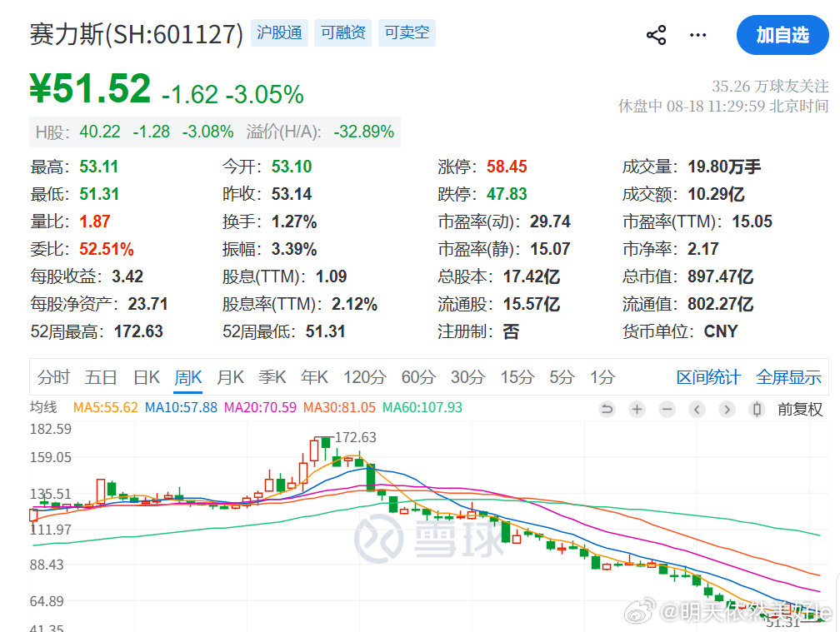This screenshot has height=632, width=840.
Task: Click the current price ¥51.52
Action: coord(90,88)
